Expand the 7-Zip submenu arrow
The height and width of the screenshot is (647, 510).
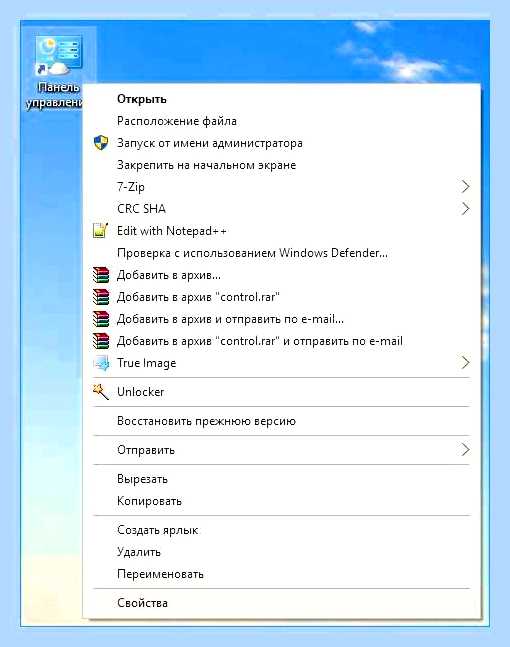[465, 187]
